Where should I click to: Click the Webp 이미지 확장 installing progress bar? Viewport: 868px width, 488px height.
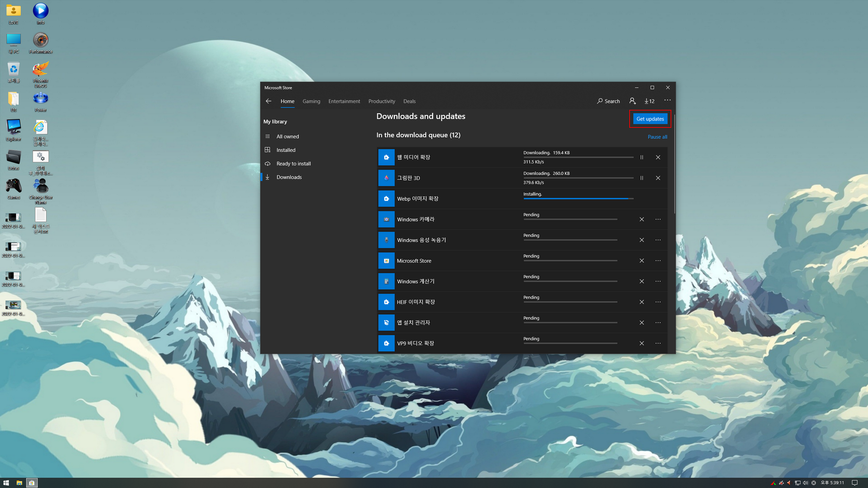[578, 198]
